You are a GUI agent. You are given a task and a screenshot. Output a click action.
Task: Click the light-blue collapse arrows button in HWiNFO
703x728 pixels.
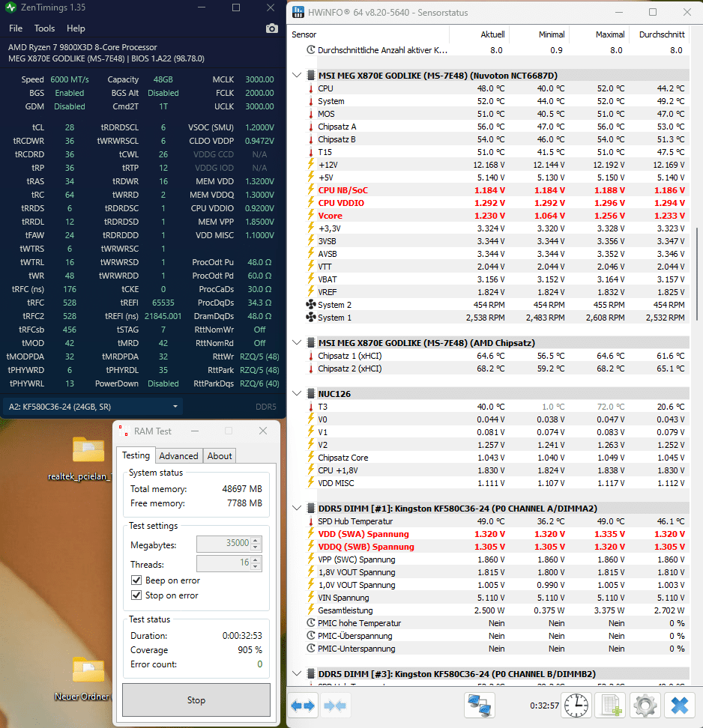click(x=334, y=706)
